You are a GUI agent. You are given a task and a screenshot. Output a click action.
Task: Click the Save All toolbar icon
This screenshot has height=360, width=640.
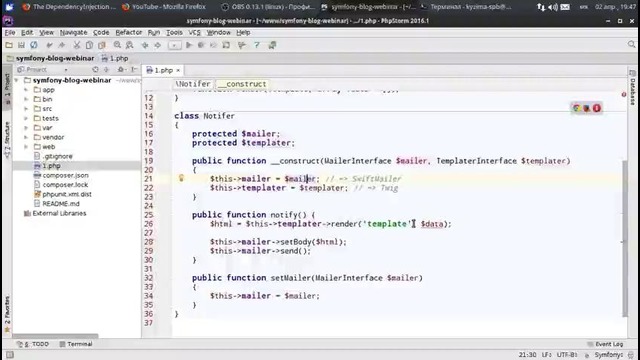[21, 45]
